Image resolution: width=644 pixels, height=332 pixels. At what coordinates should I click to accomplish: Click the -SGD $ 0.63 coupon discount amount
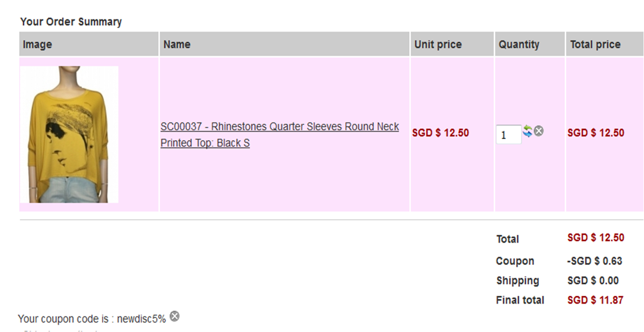595,261
